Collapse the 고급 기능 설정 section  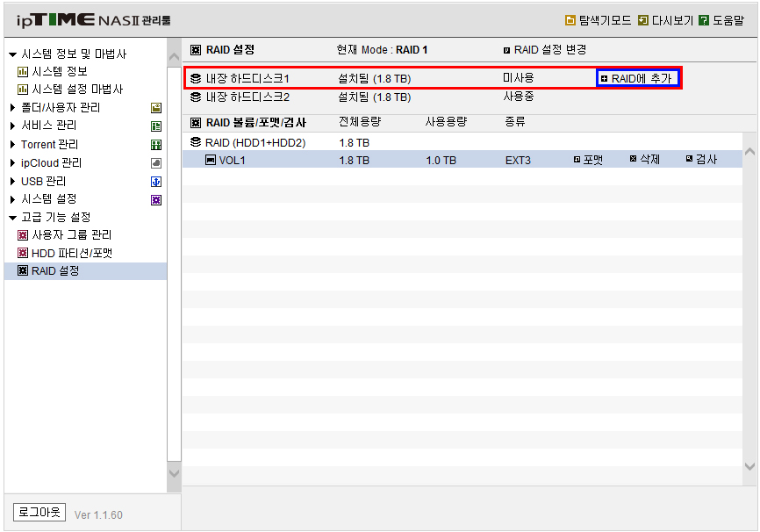coord(12,218)
